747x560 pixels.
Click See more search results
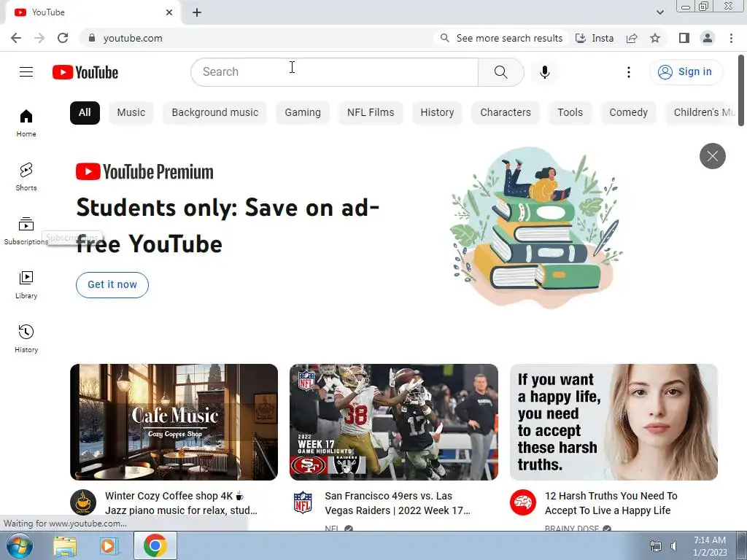[502, 38]
